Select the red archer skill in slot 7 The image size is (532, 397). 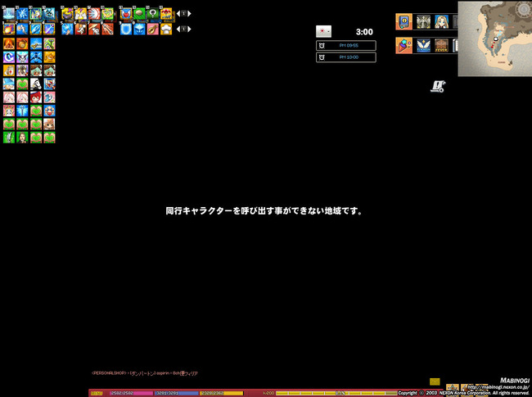pos(94,29)
